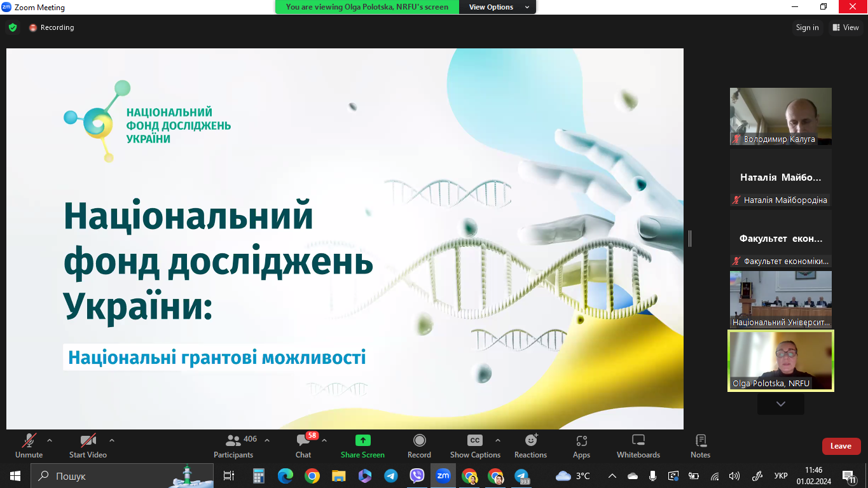Viewport: 868px width, 488px height.
Task: Open the Participants panel icon
Action: coord(233,440)
